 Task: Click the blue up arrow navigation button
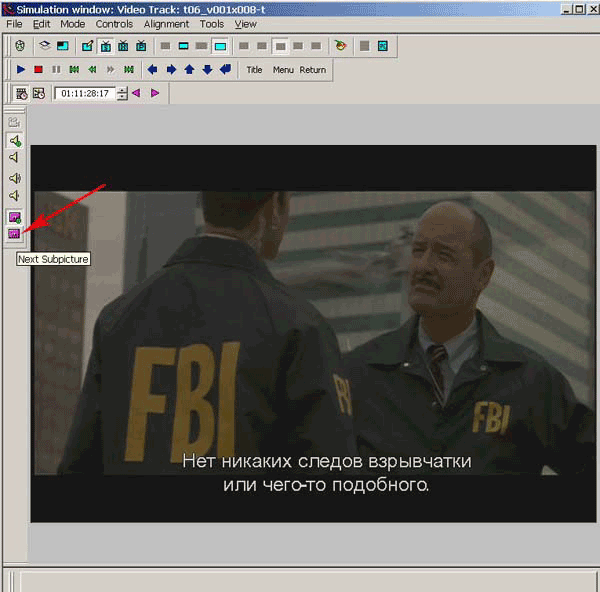[x=189, y=70]
